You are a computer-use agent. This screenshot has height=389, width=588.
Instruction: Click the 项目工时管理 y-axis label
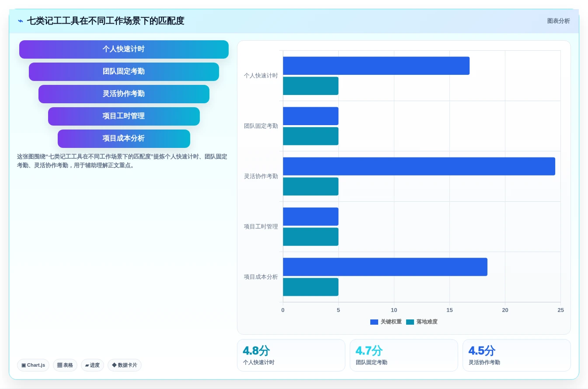(x=261, y=227)
